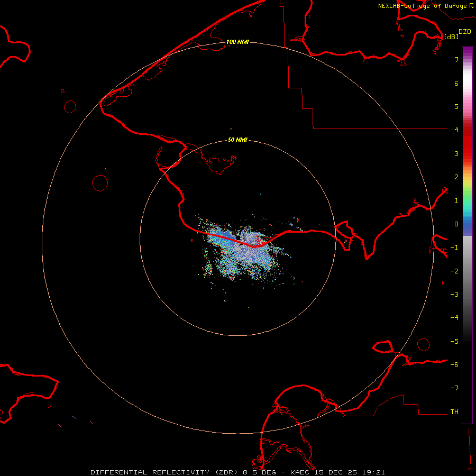Click the 1 value on the dB scale
The width and height of the screenshot is (476, 476).
(x=456, y=200)
